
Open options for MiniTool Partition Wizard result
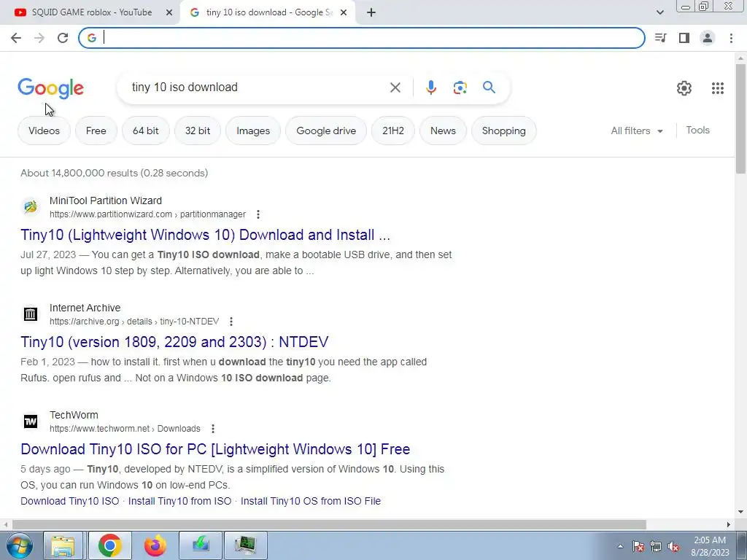pos(258,214)
